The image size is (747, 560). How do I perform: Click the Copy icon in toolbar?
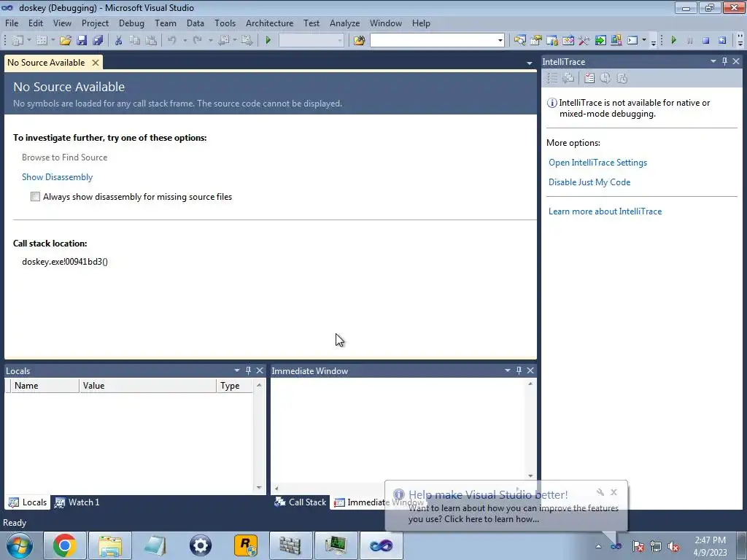[x=135, y=41]
